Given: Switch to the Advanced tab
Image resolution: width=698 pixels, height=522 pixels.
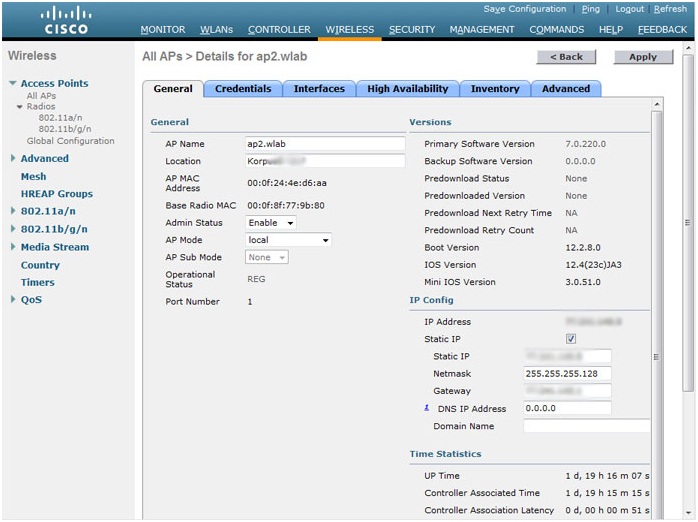Looking at the screenshot, I should click(x=566, y=89).
